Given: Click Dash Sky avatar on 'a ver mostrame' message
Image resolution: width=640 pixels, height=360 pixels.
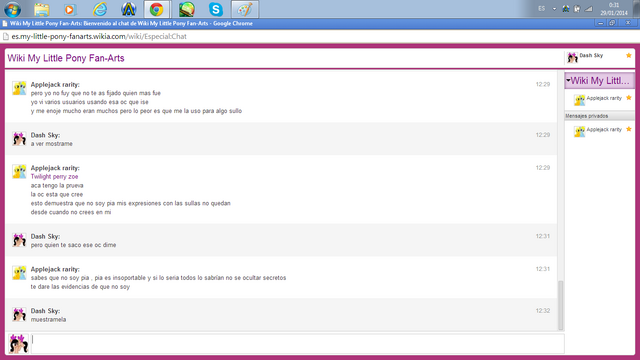Looking at the screenshot, I should tap(19, 139).
